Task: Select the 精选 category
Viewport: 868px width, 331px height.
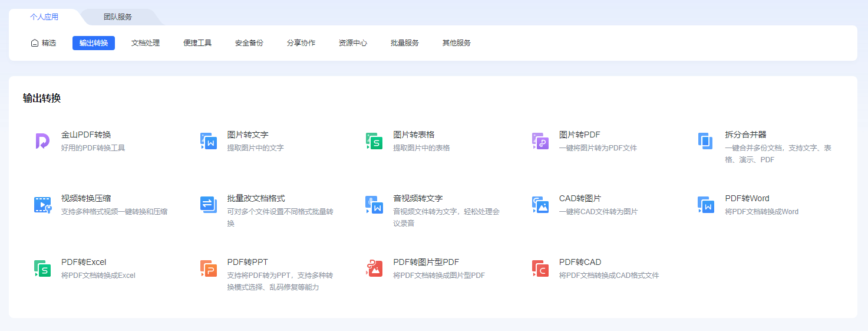Action: point(44,43)
